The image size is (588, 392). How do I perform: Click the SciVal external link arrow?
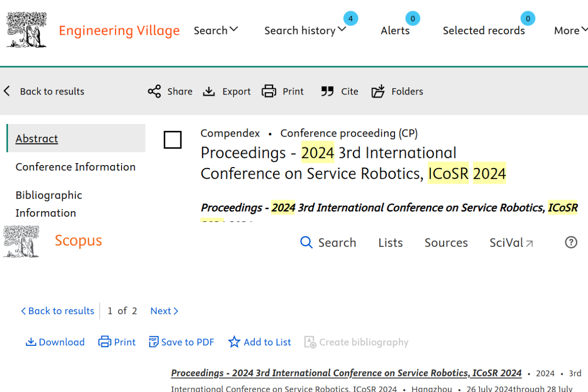[x=529, y=243]
